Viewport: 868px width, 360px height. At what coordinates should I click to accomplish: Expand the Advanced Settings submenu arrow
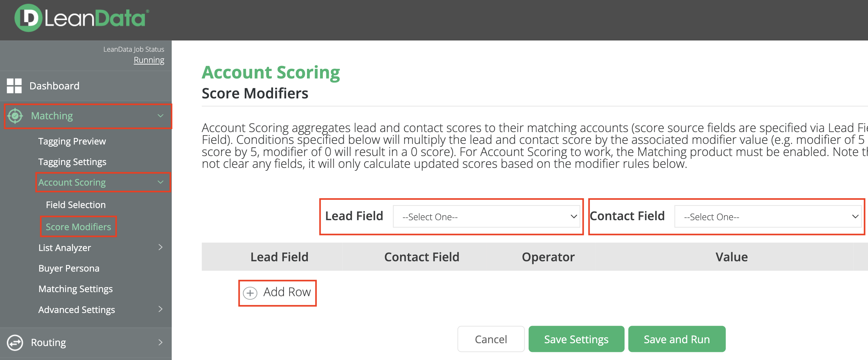pyautogui.click(x=160, y=310)
